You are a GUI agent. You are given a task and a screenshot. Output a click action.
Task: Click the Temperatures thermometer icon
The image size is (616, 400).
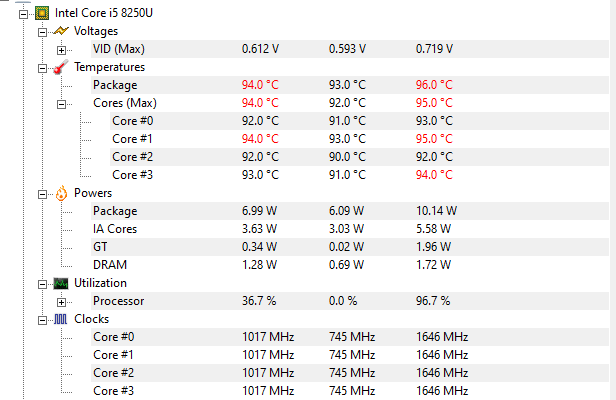(x=61, y=67)
